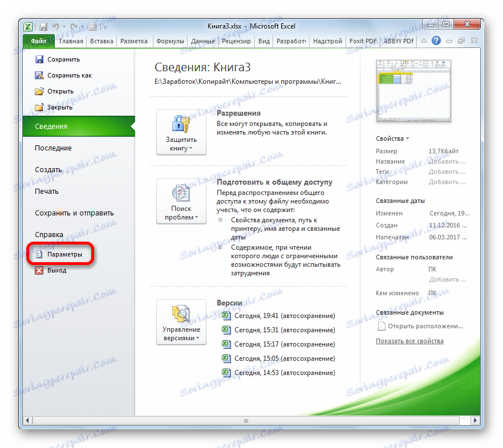The image size is (503, 448).
Task: Select Сведения in backstage menu
Action: pyautogui.click(x=79, y=127)
